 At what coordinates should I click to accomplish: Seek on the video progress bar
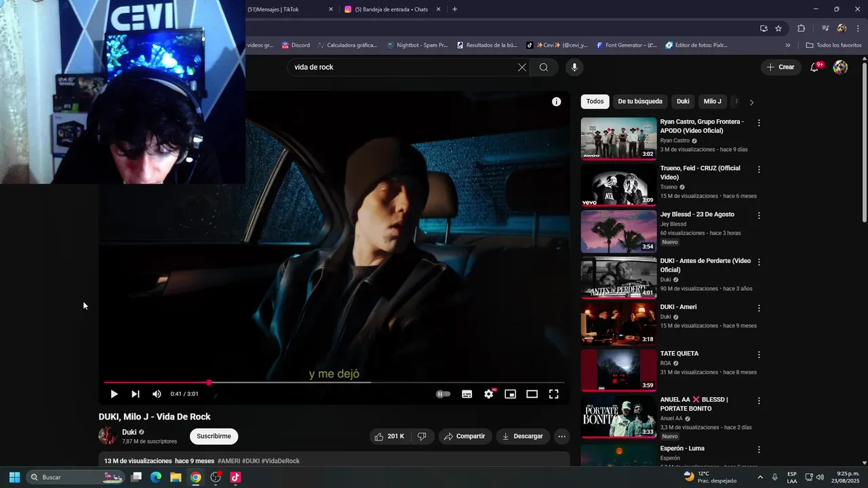[x=334, y=383]
